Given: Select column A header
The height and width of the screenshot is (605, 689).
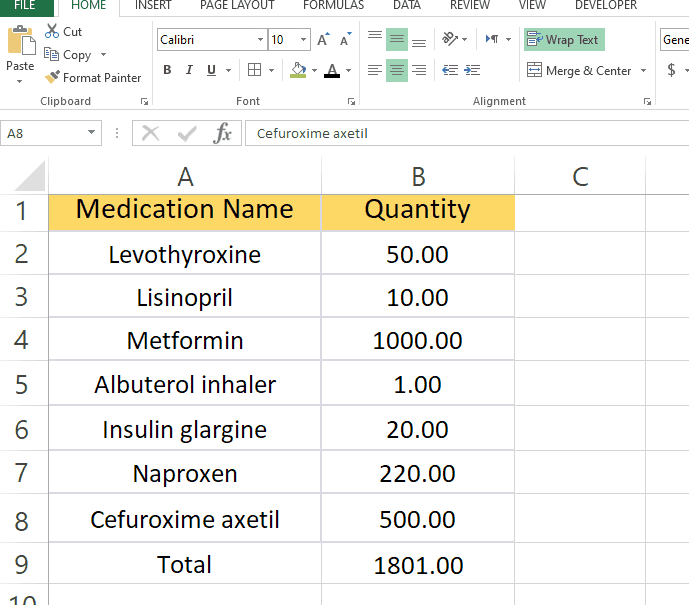Looking at the screenshot, I should pos(185,176).
